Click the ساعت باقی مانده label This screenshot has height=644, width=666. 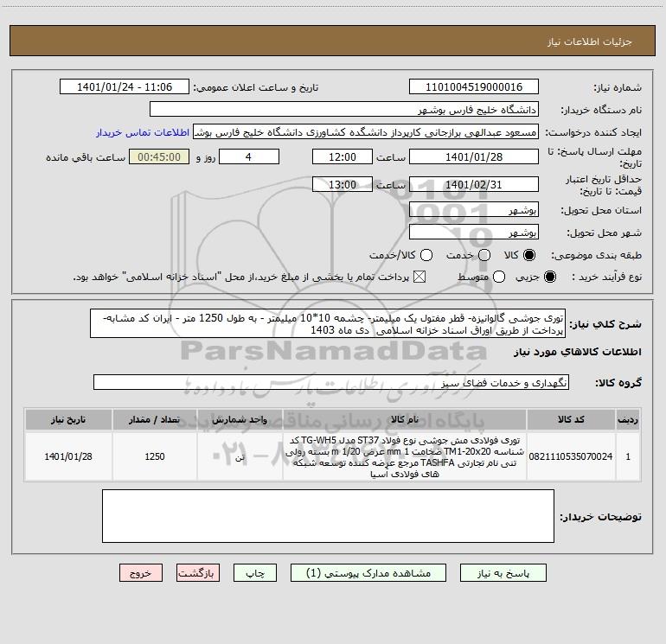point(86,157)
